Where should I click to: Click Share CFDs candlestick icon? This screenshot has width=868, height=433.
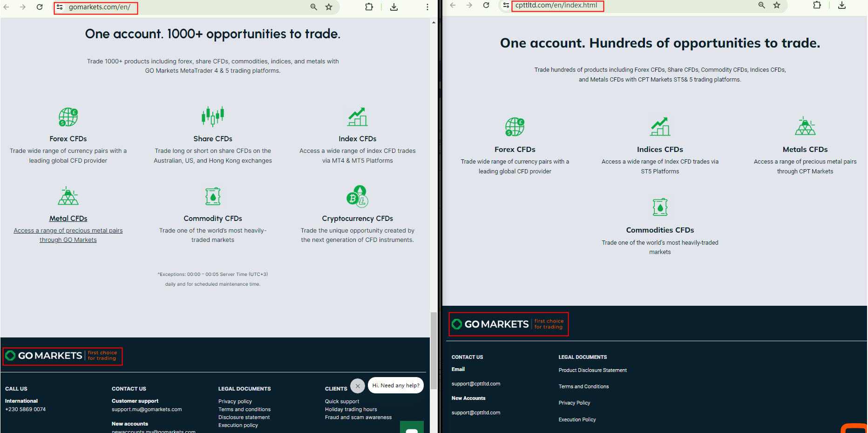coord(213,117)
